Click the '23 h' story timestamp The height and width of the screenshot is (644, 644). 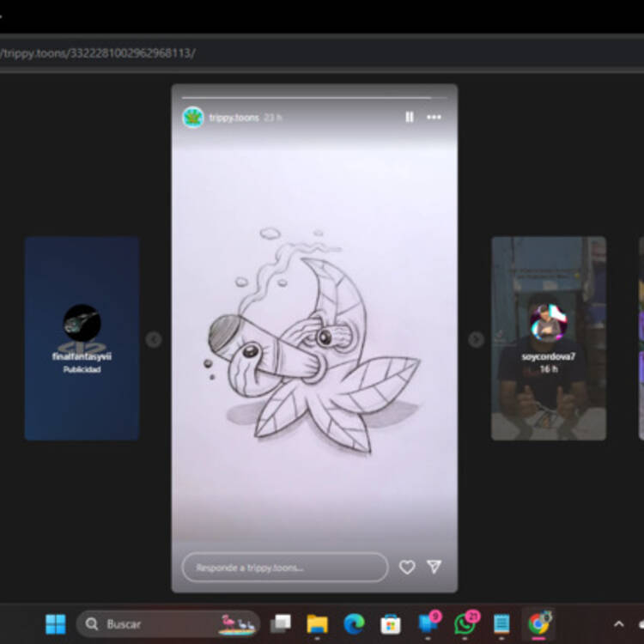(272, 118)
